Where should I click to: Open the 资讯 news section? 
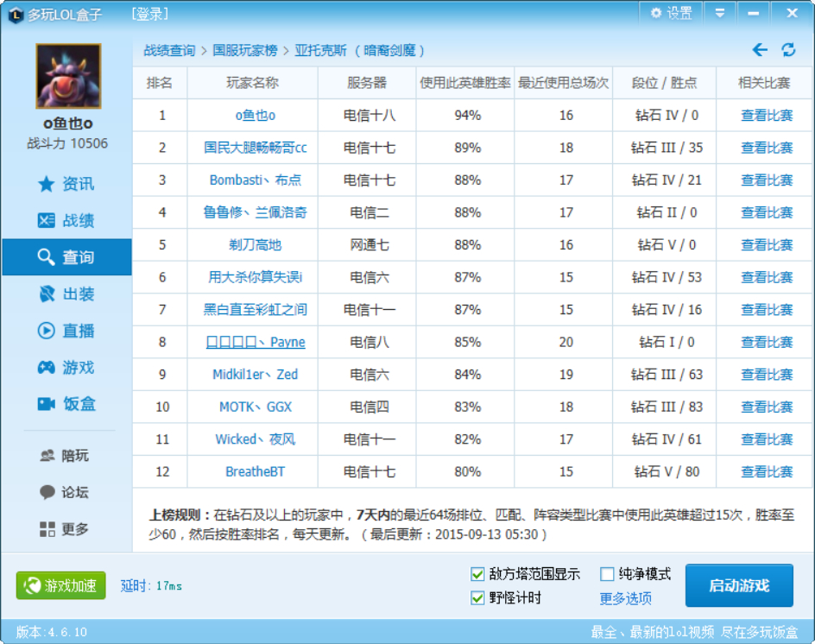coord(66,184)
